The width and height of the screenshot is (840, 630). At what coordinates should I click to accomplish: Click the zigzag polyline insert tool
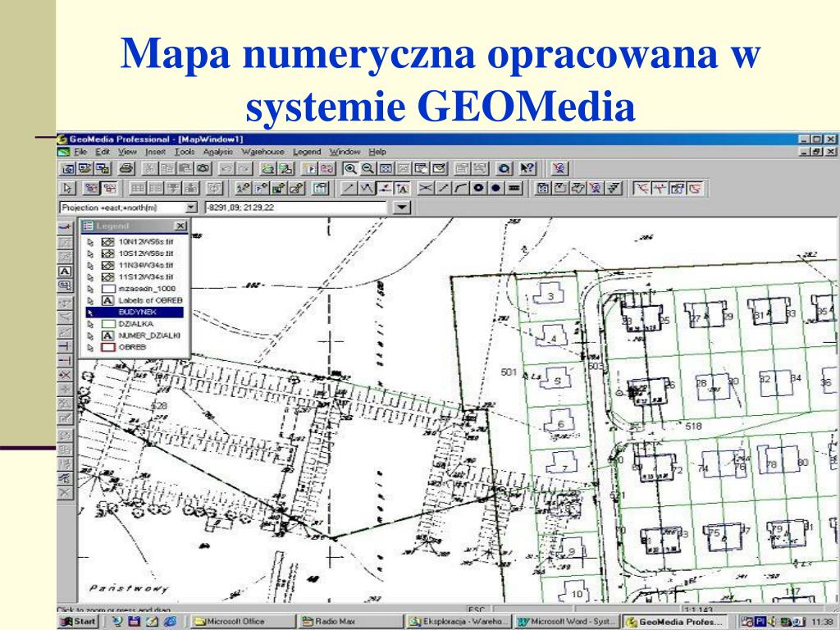pyautogui.click(x=367, y=188)
